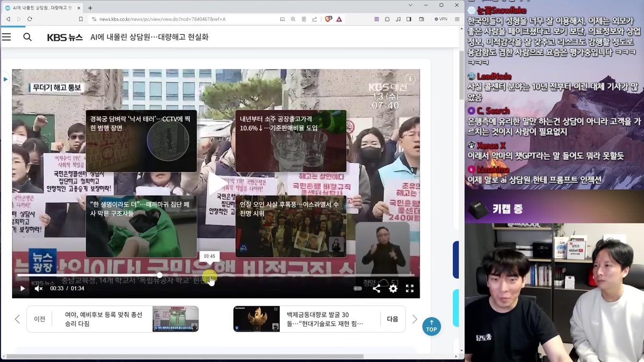Open the tab search dropdown arrow
644x362 pixels.
pos(410,5)
